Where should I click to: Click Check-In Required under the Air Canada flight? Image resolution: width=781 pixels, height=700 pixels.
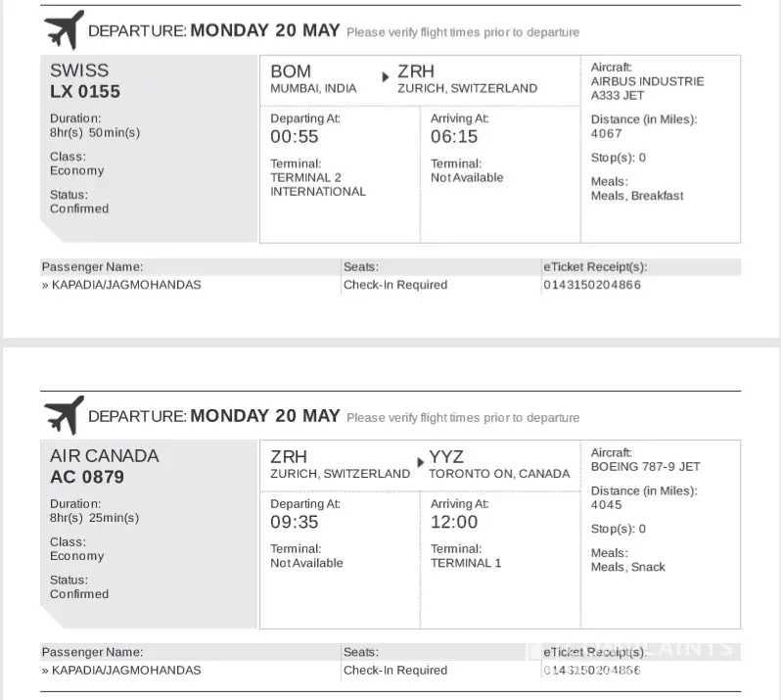[x=395, y=671]
